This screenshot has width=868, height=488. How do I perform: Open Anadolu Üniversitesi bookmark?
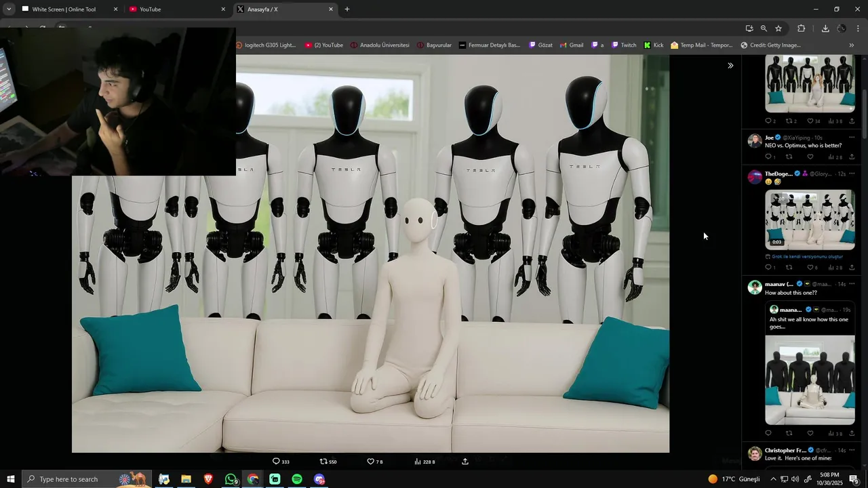point(380,45)
